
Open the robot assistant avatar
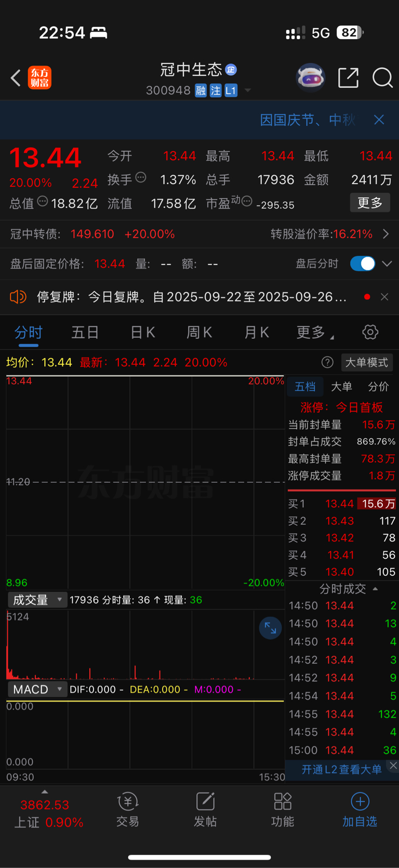tap(310, 78)
